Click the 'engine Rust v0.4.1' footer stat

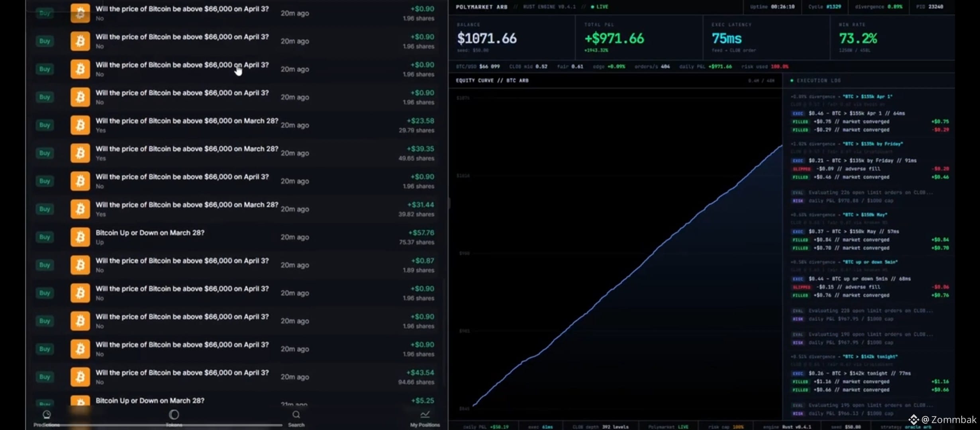(787, 427)
